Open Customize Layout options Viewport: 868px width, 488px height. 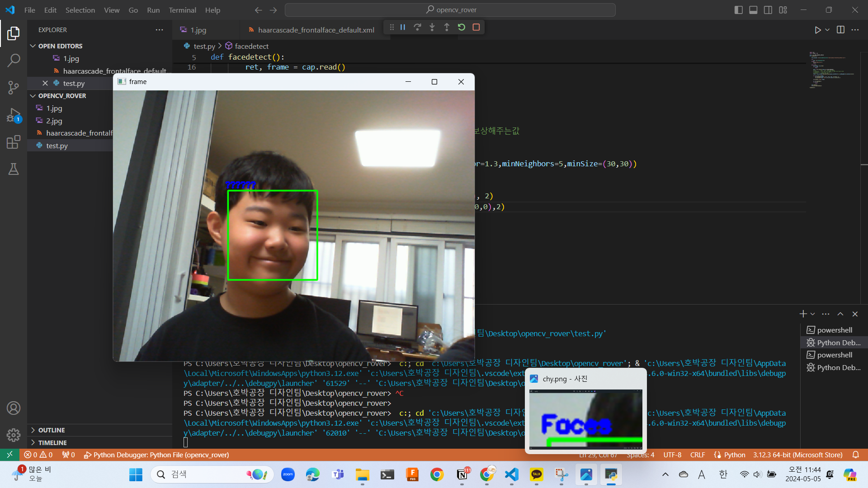point(783,10)
